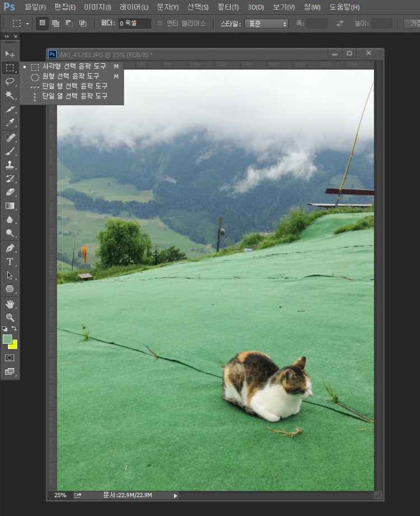Select the Brush tool
420x516 pixels.
10,151
